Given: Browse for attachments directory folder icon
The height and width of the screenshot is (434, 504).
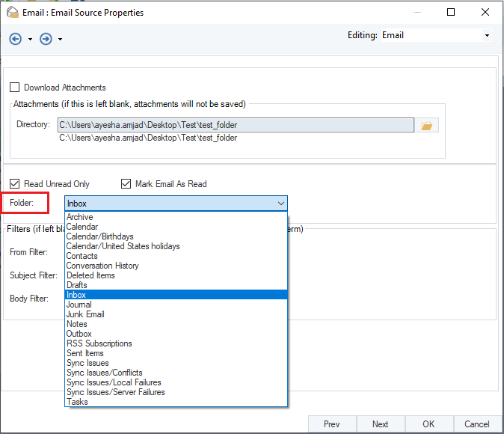Looking at the screenshot, I should pyautogui.click(x=427, y=126).
